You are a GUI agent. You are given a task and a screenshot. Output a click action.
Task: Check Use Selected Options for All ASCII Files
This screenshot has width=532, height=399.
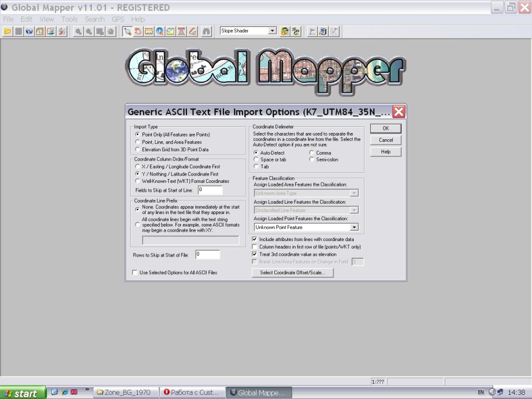[135, 272]
